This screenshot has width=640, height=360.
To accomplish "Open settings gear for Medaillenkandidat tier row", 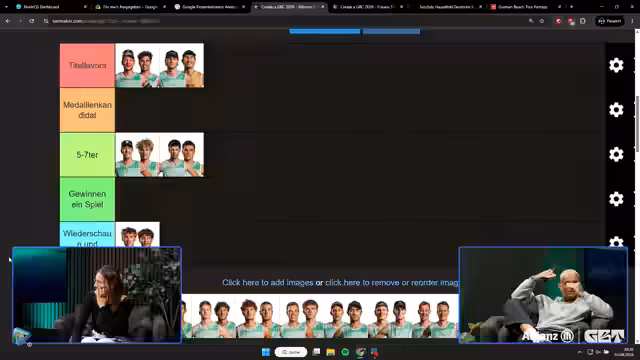I will [x=616, y=110].
